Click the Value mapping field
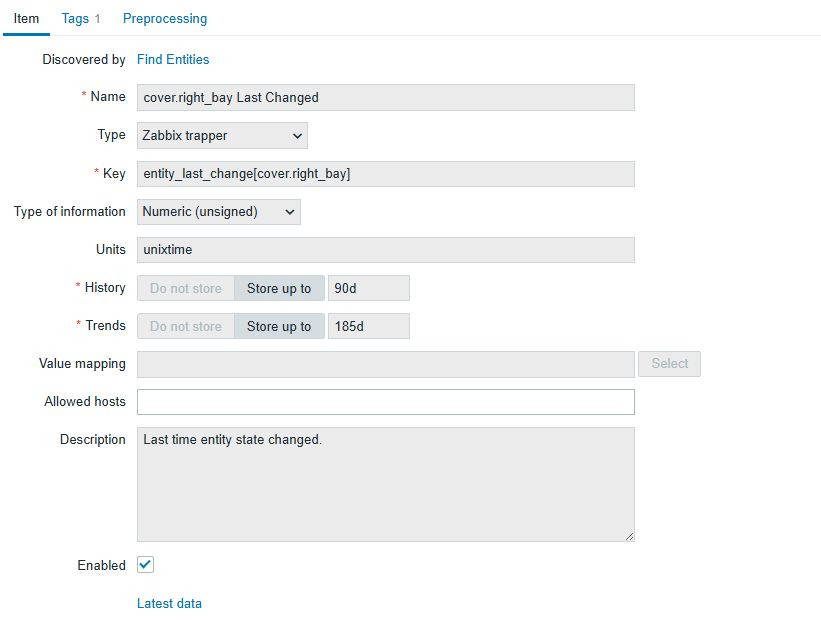Image resolution: width=821 pixels, height=621 pixels. click(x=385, y=364)
